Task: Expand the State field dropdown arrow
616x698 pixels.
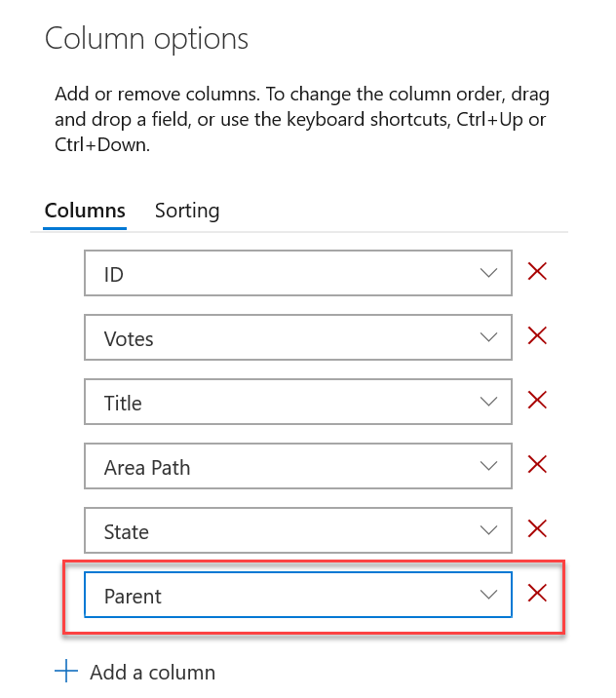Action: point(490,531)
